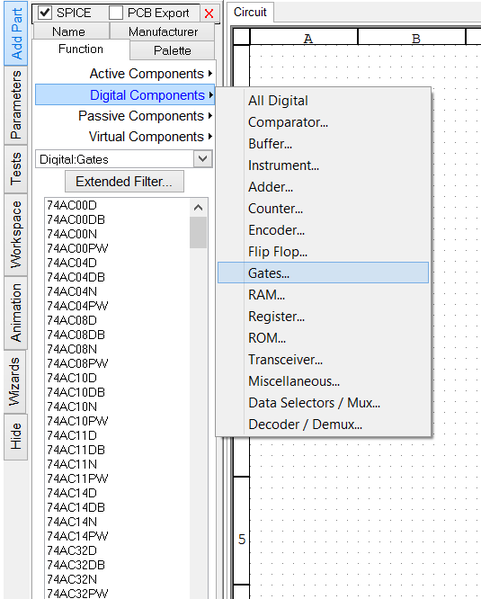This screenshot has height=599, width=481.
Task: Choose ROM... from the submenu
Action: 323,338
